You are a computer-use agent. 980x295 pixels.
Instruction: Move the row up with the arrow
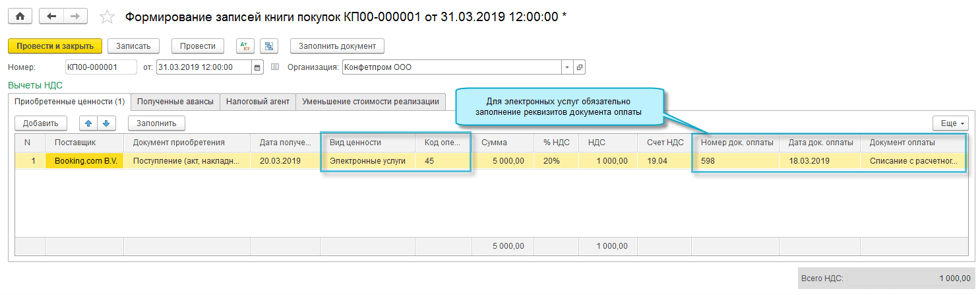[x=88, y=123]
